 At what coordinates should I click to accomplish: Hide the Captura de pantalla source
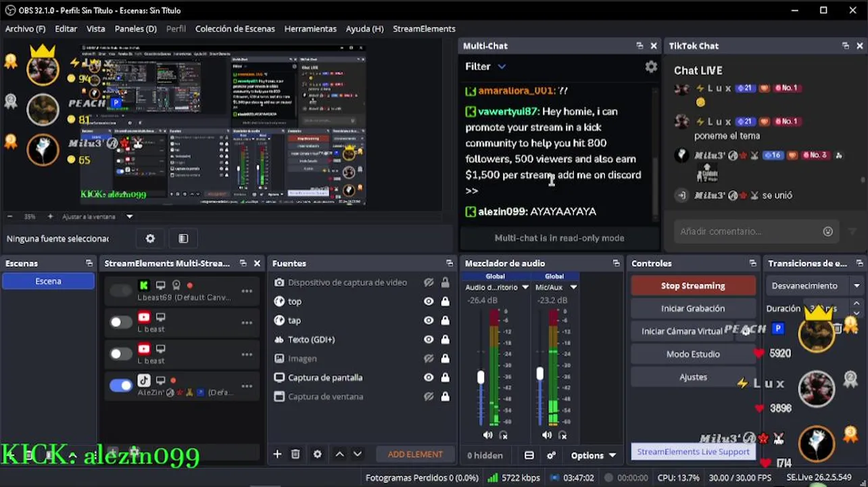[429, 377]
